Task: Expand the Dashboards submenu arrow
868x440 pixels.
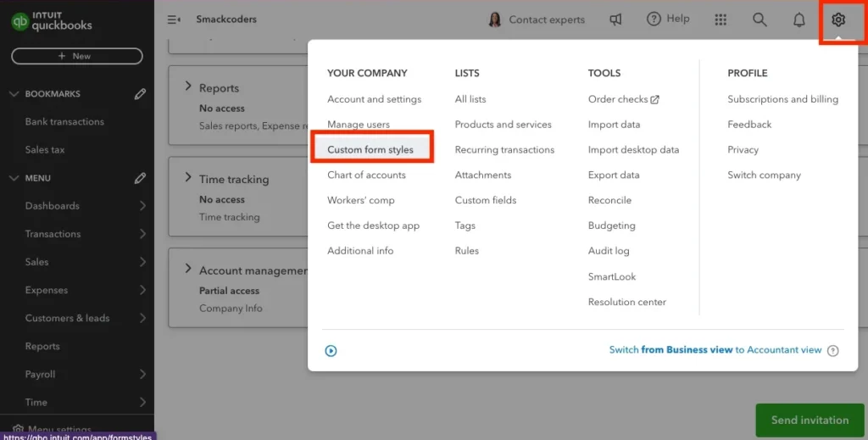Action: (x=142, y=206)
